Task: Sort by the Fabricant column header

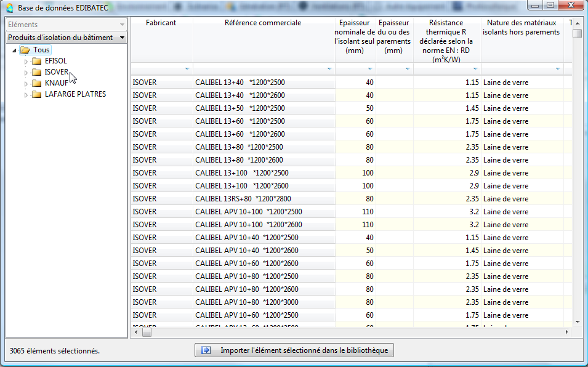Action: click(x=161, y=40)
